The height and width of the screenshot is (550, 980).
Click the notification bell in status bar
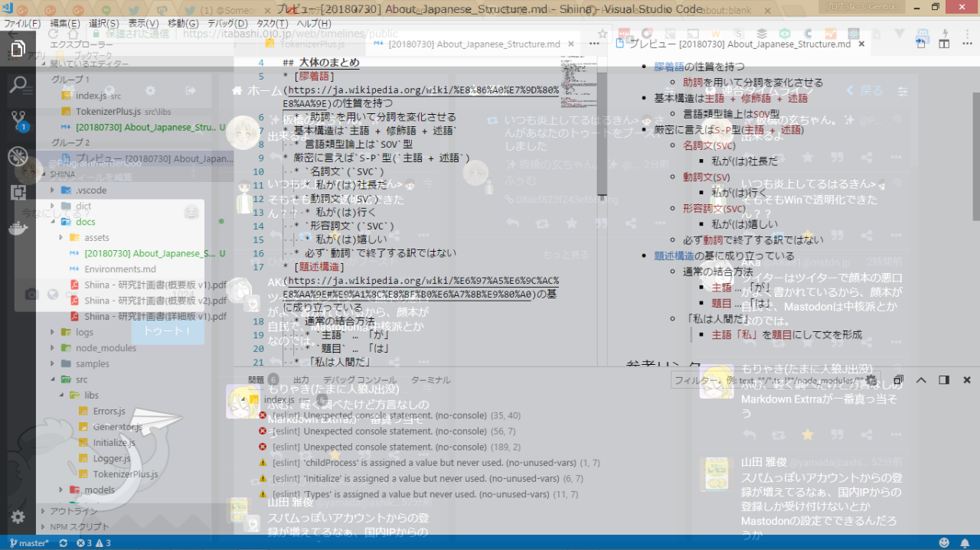966,543
